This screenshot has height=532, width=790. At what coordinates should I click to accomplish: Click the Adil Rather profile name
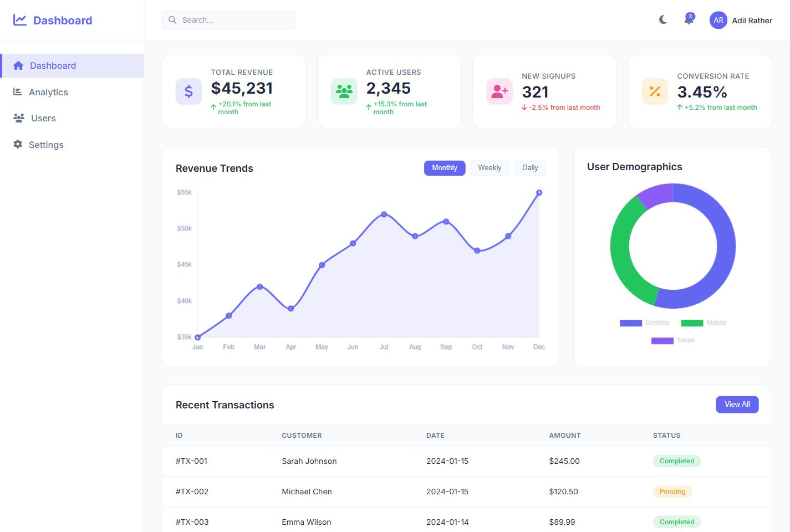pos(752,21)
